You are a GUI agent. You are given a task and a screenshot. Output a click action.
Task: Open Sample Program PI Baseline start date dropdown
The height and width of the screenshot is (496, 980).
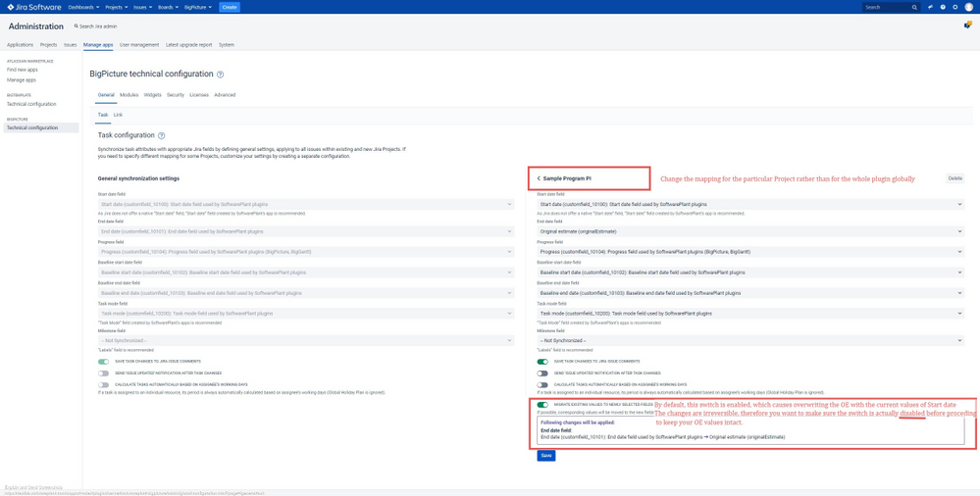coord(750,273)
